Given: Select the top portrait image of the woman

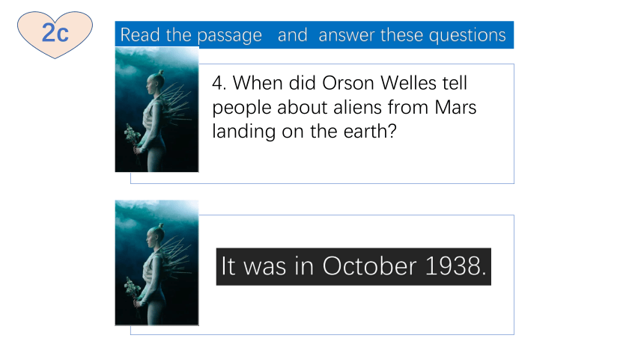Looking at the screenshot, I should coord(157,110).
